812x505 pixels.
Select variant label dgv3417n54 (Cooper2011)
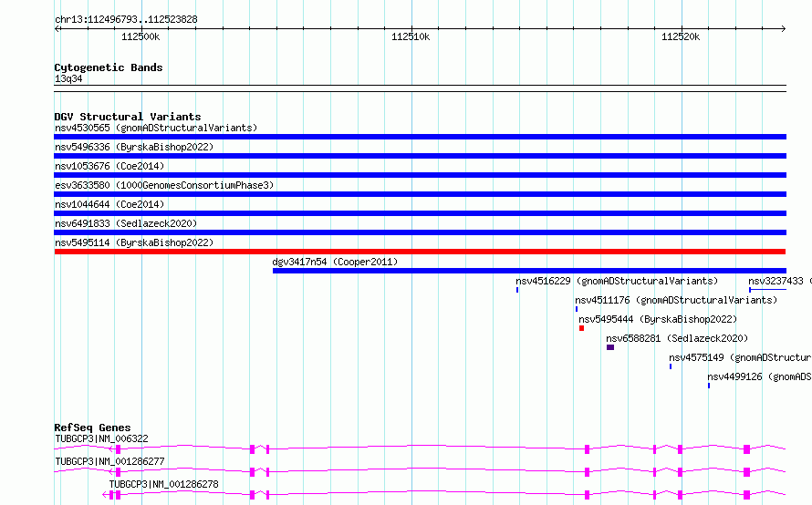pos(335,262)
